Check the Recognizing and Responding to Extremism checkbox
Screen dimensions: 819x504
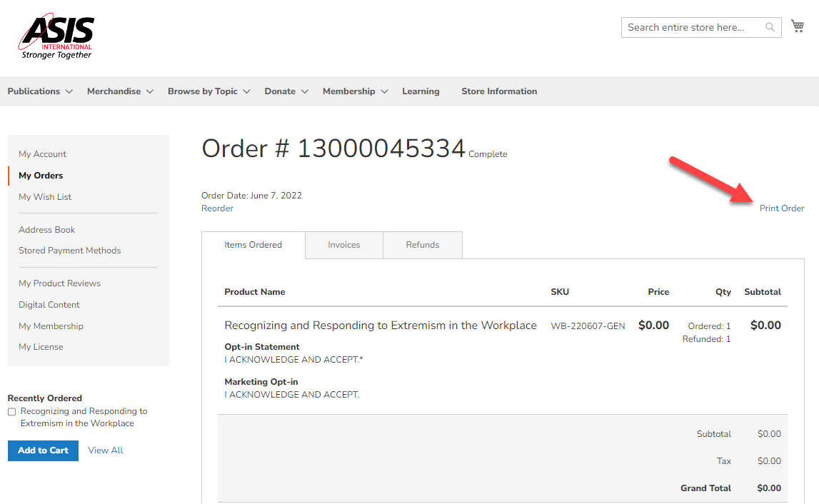click(x=11, y=411)
